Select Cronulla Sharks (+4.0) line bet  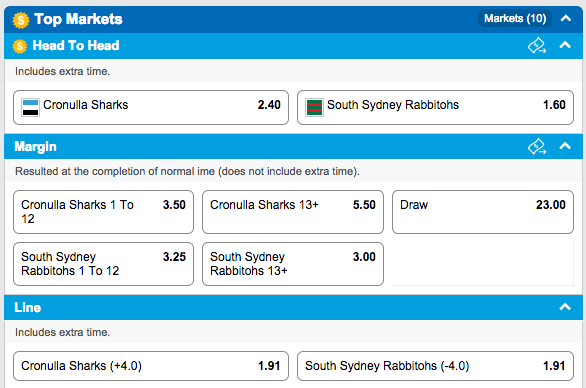coord(151,366)
